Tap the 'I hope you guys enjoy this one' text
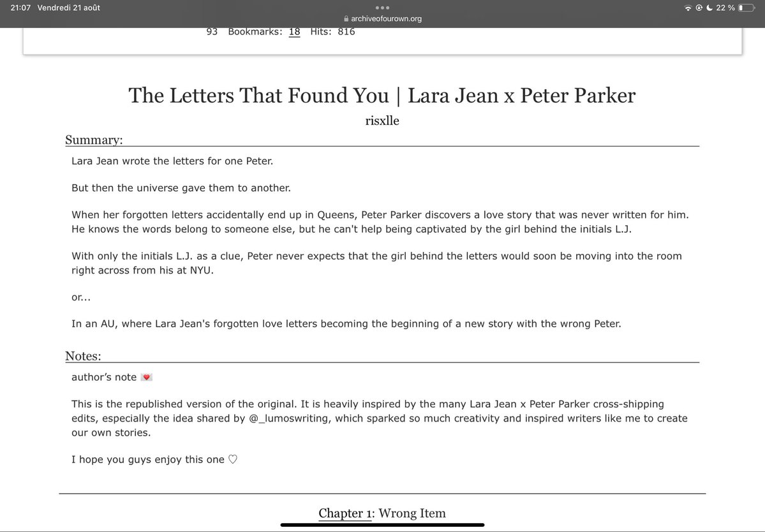Screen dimensions: 765x532 [148, 459]
